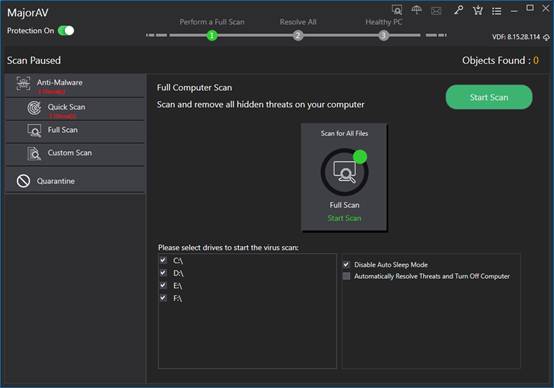
Task: Click the Healthy PC step label
Action: (x=384, y=22)
